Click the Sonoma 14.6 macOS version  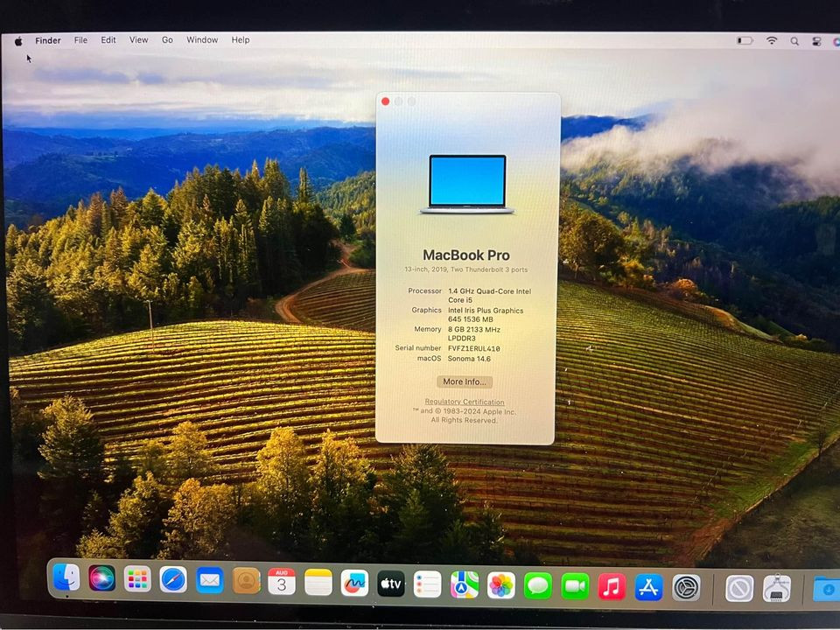469,359
